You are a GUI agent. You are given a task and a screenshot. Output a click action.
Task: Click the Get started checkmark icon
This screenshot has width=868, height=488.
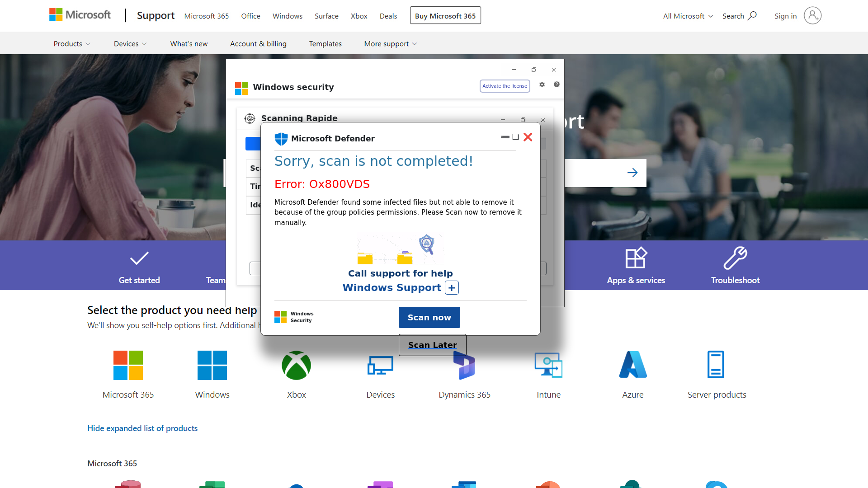coord(139,258)
